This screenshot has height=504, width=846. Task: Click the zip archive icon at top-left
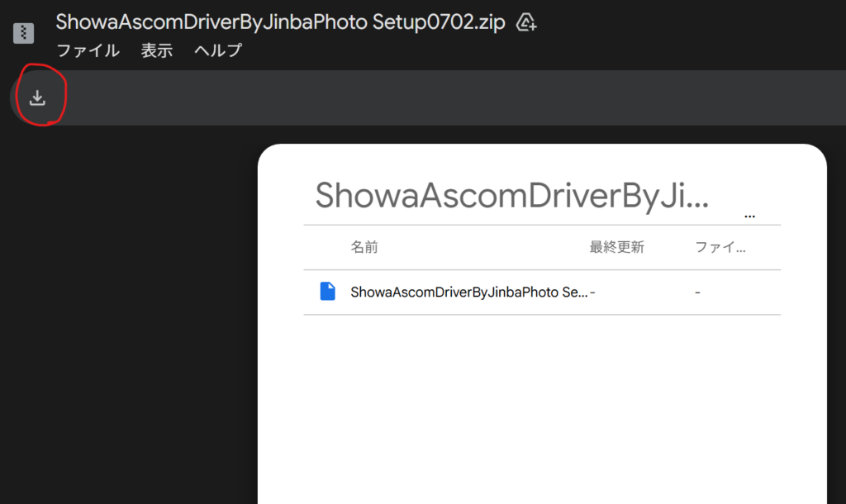24,33
